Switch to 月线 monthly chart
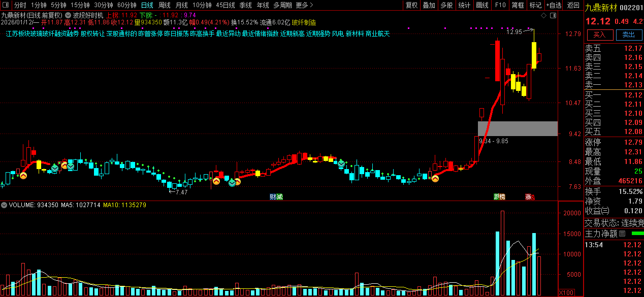 (182, 5)
